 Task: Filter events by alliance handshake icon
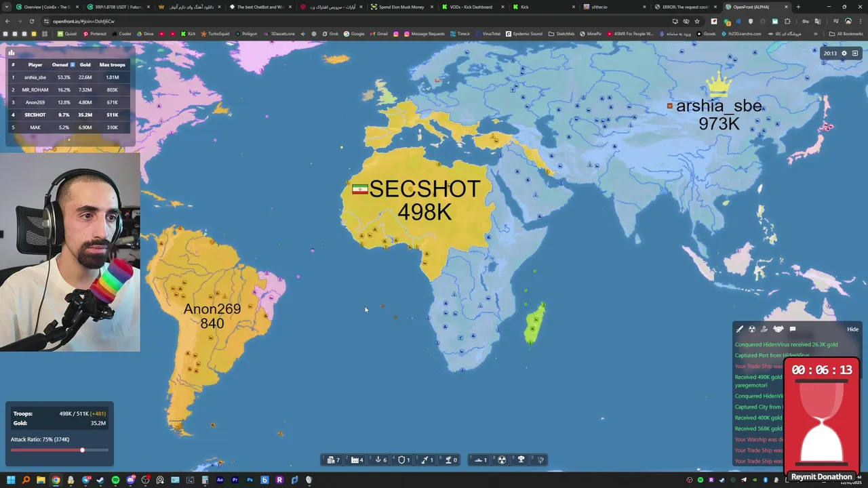pos(778,329)
